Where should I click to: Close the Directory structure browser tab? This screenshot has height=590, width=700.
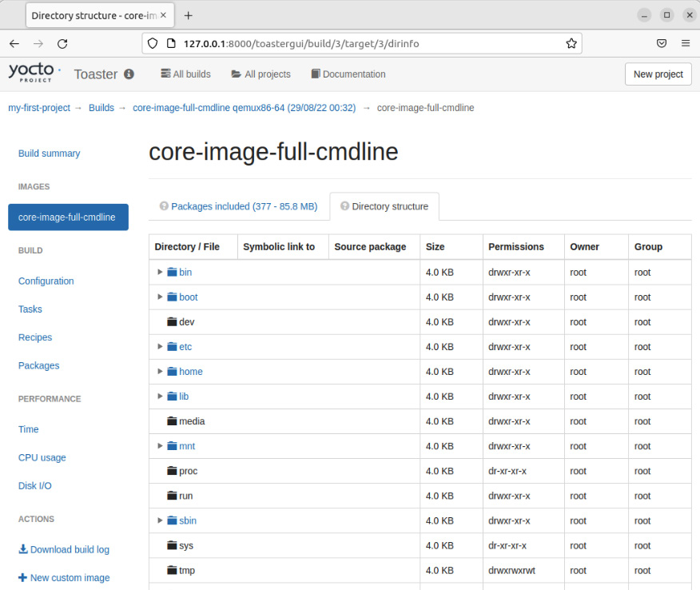click(x=163, y=15)
